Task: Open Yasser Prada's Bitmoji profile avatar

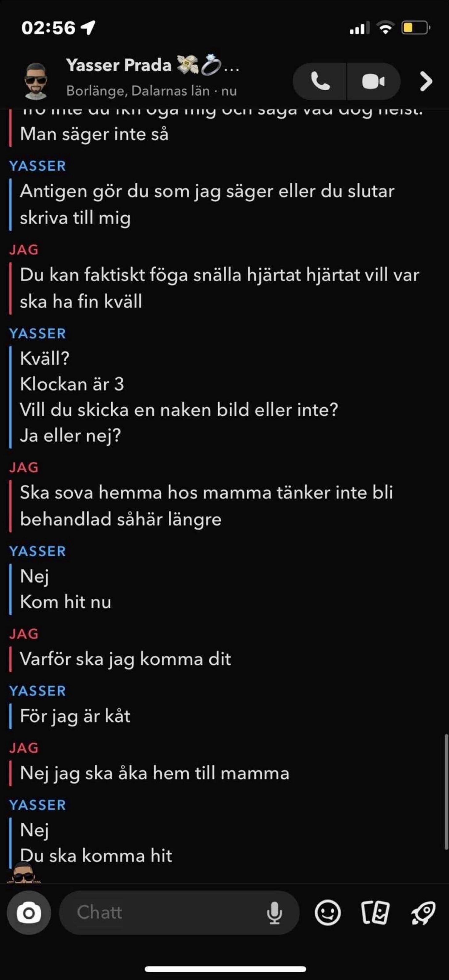Action: 36,81
